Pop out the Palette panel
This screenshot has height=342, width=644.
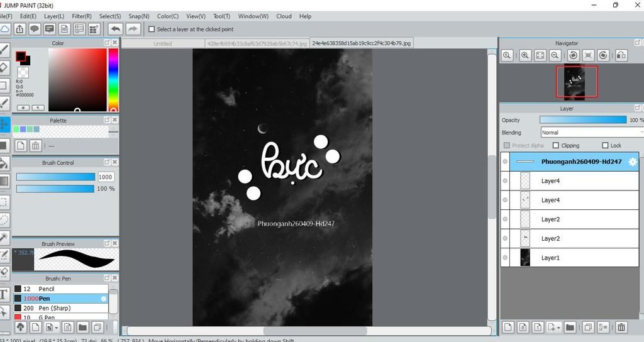(x=107, y=119)
